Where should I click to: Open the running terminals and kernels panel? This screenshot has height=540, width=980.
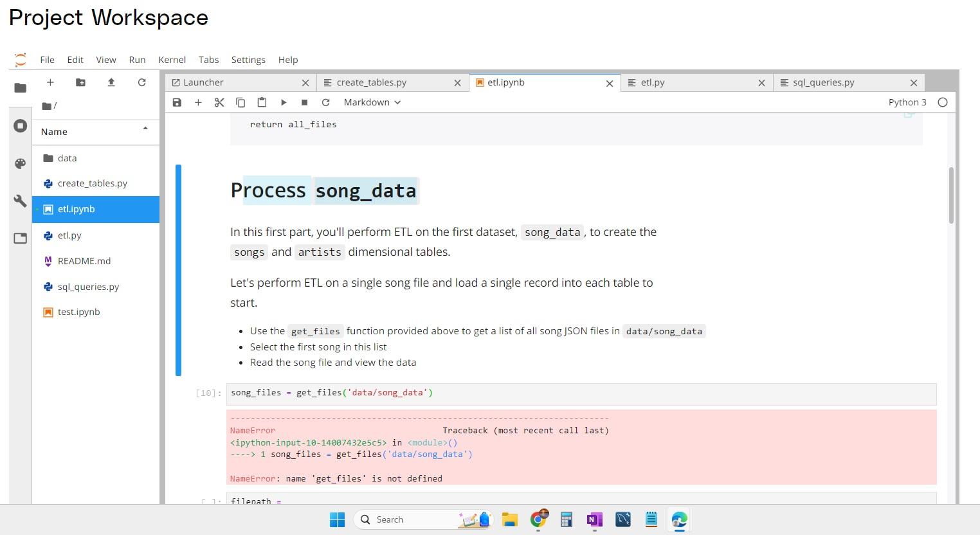click(x=20, y=125)
